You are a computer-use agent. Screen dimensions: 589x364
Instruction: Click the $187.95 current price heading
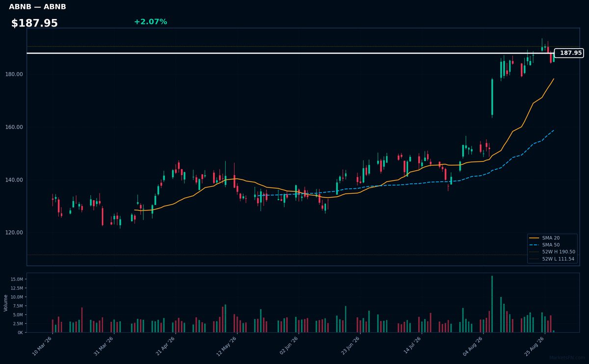click(34, 23)
